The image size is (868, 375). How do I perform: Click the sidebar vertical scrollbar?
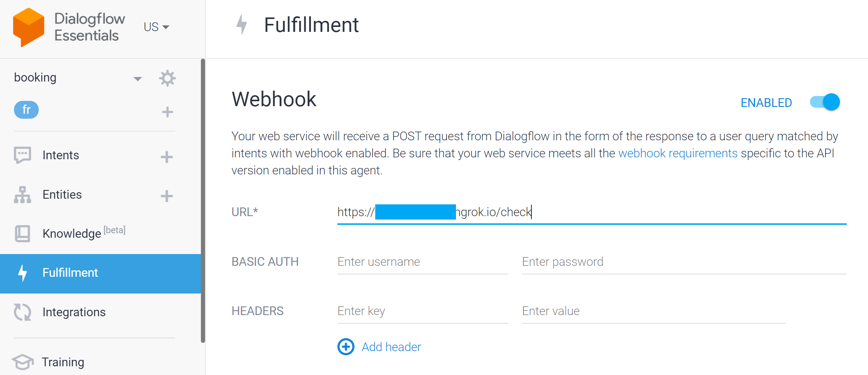click(203, 200)
